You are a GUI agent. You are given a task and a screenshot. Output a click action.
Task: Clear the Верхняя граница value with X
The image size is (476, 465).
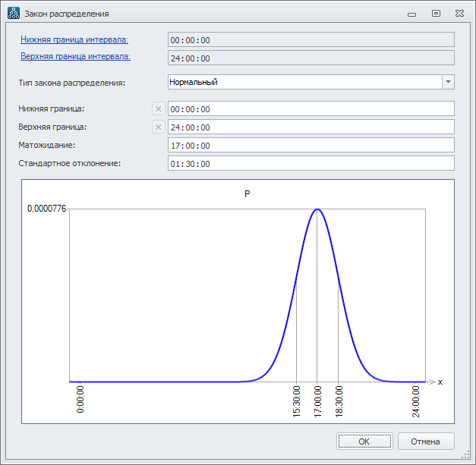pos(159,127)
